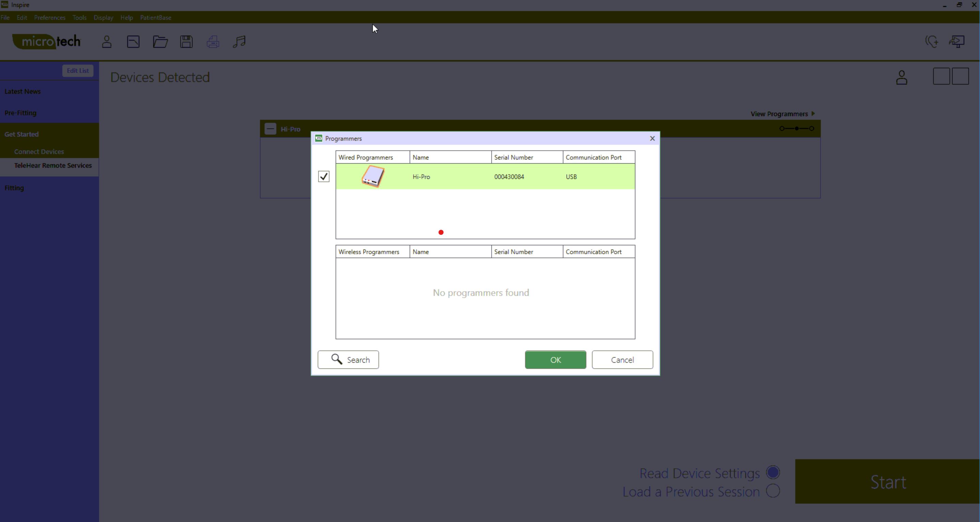
Task: Click the music note icon
Action: coord(239,42)
